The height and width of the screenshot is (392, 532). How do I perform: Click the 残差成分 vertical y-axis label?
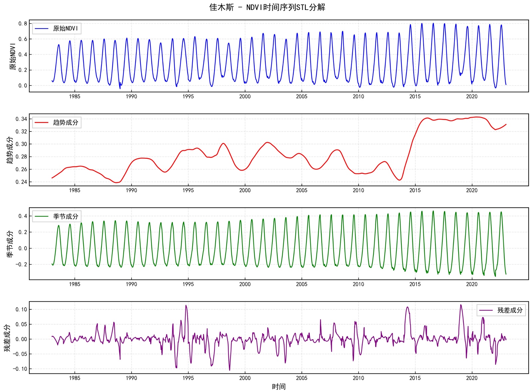[7, 338]
